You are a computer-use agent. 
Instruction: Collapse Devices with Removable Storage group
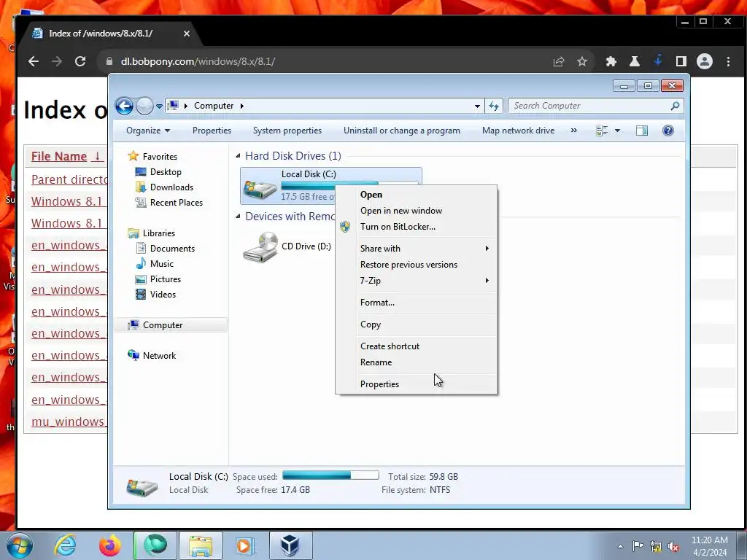pyautogui.click(x=238, y=216)
